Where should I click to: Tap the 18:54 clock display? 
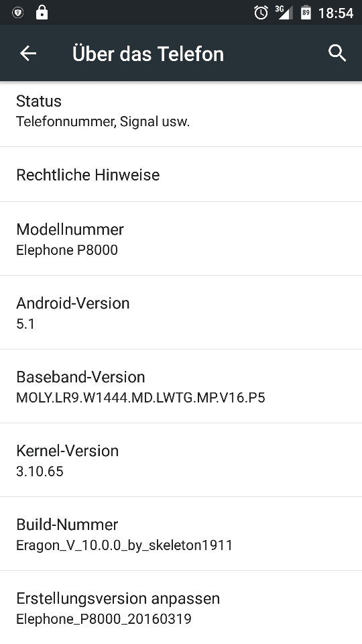tap(336, 13)
